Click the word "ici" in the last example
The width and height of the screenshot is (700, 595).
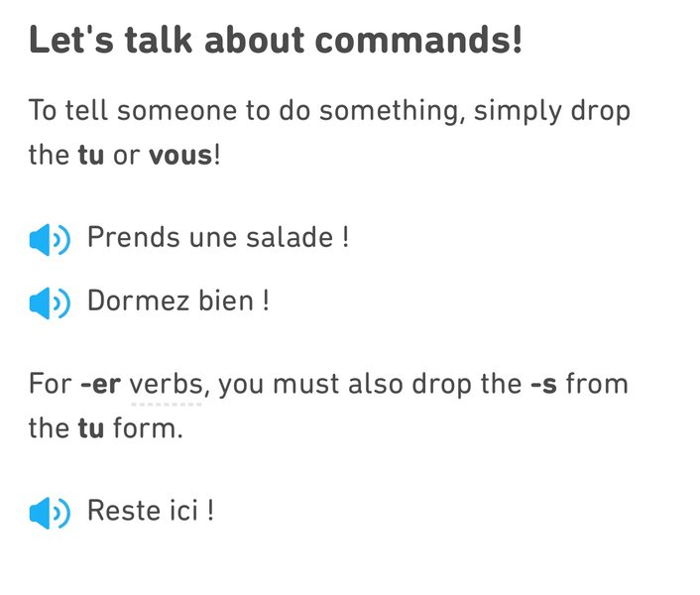184,510
